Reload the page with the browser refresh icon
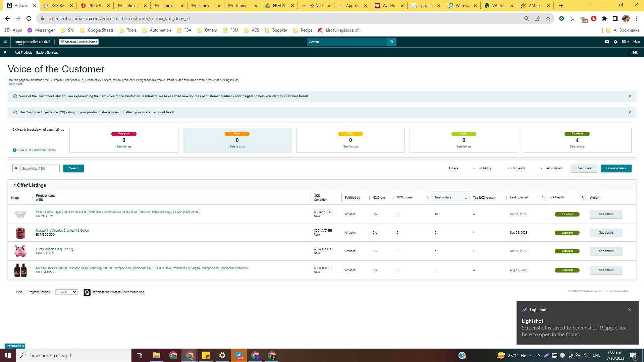644x362 pixels. point(29,19)
